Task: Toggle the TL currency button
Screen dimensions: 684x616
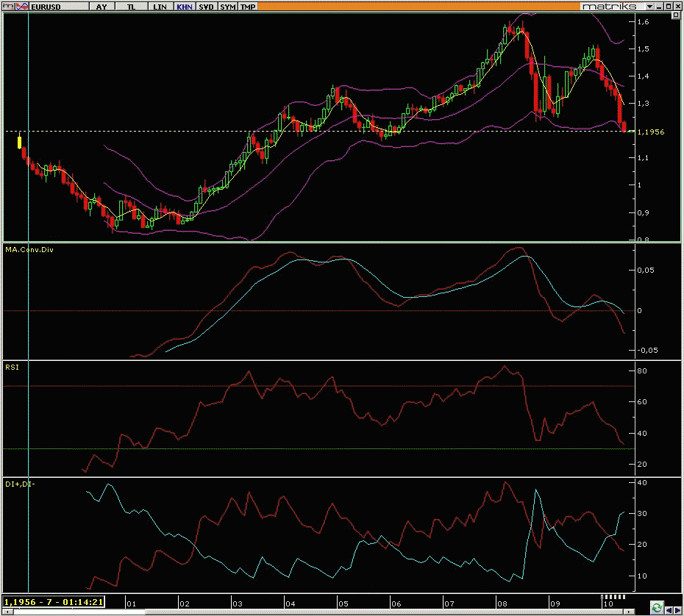Action: tap(131, 6)
